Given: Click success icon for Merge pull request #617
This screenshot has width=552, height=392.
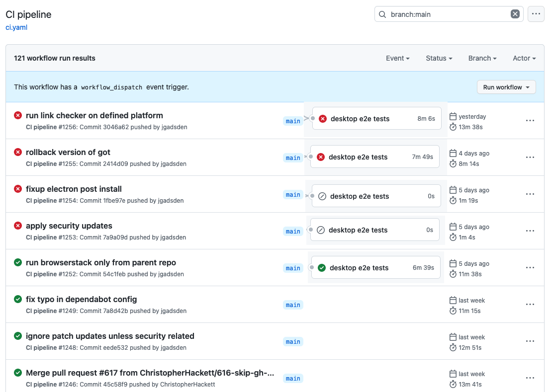Looking at the screenshot, I should (x=18, y=373).
